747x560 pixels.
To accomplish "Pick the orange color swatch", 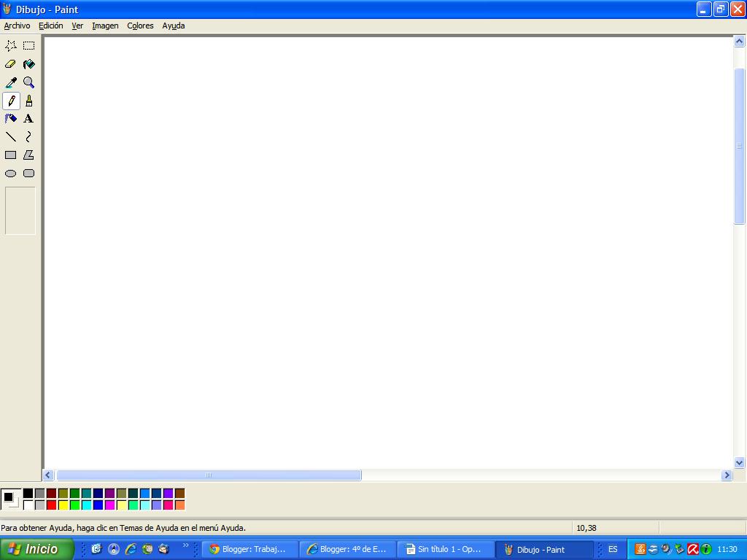I will [179, 505].
